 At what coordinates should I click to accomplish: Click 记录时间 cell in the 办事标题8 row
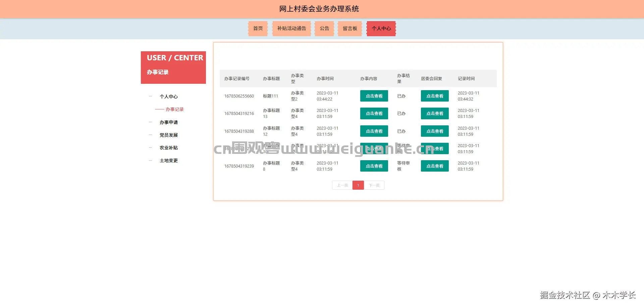click(x=469, y=166)
